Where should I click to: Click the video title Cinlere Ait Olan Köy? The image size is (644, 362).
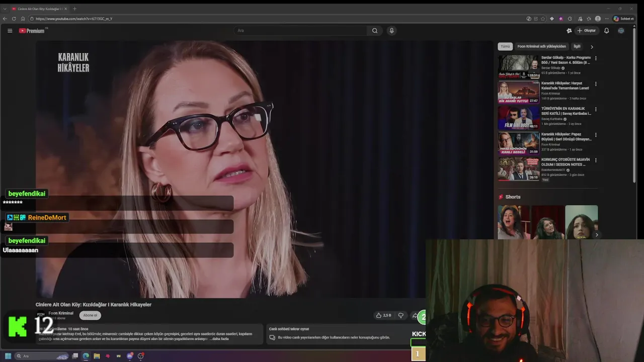[x=94, y=305]
